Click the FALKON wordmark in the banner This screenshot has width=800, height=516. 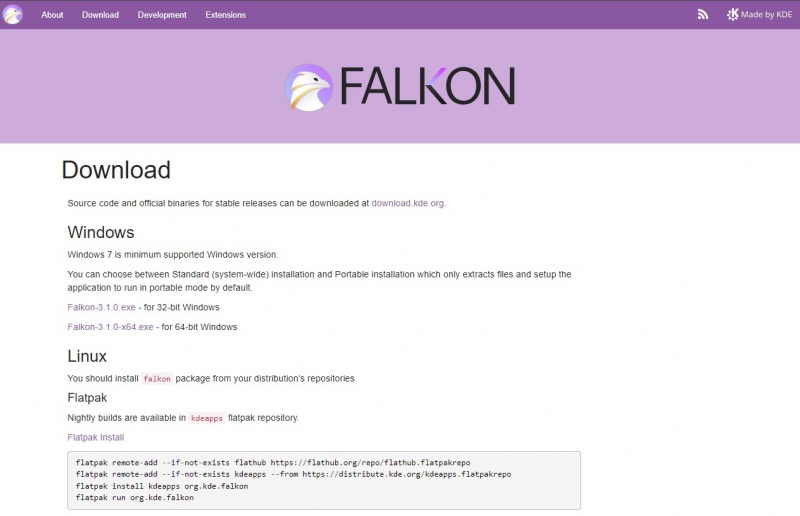tap(427, 87)
